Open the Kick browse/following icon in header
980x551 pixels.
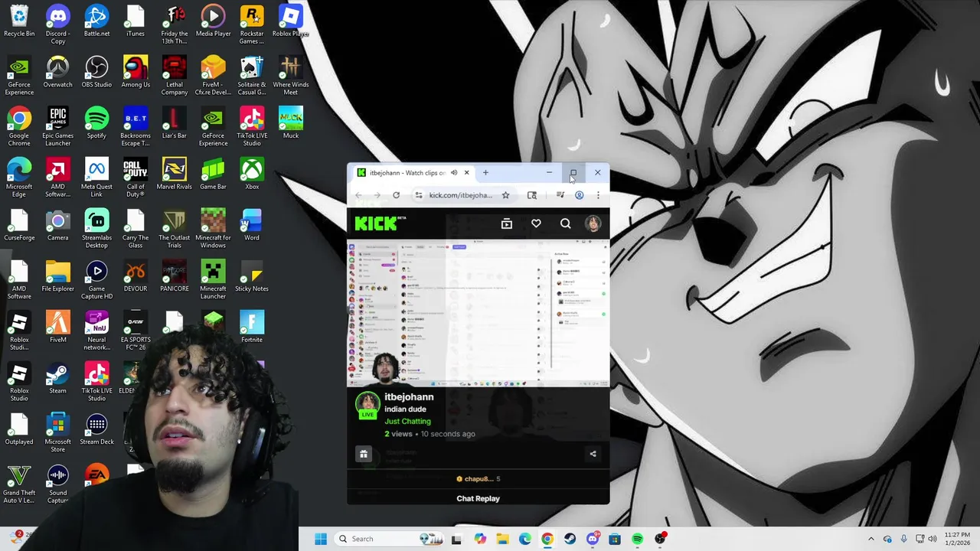tap(506, 223)
